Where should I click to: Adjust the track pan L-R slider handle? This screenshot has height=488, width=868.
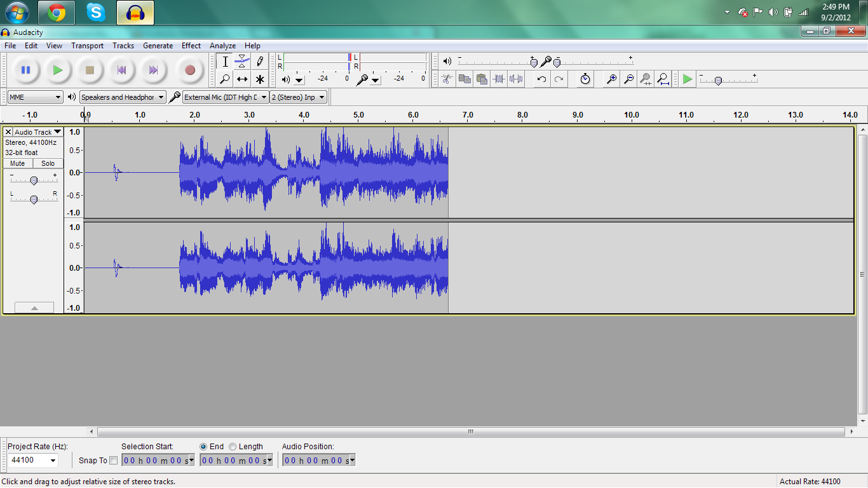(34, 199)
